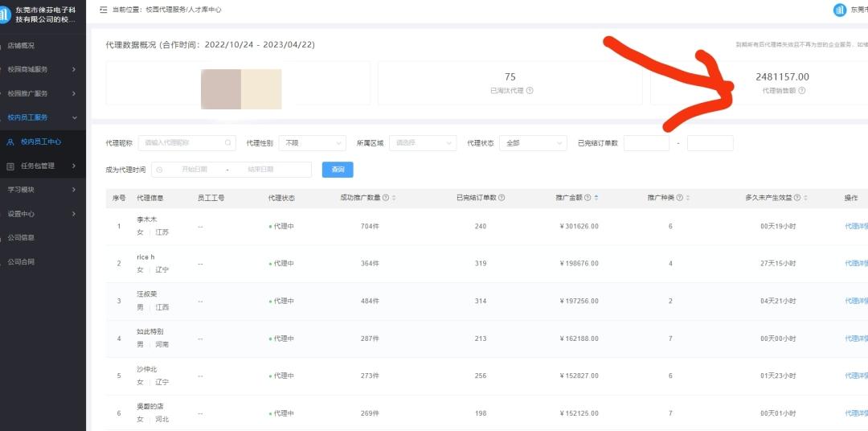Open 代理详情 link for 如此特别
This screenshot has height=431, width=868.
pos(856,339)
